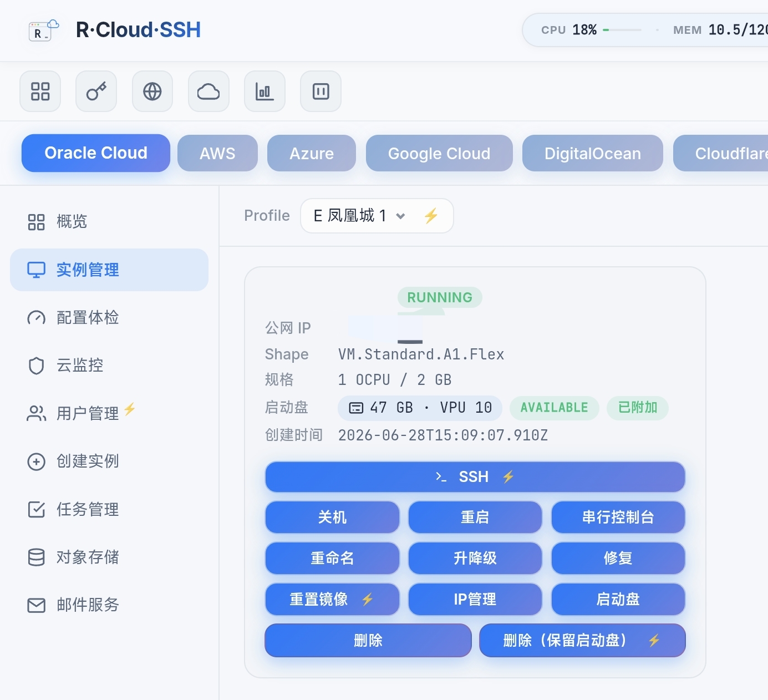
Task: Click the 升降级 upgrade button
Action: [x=475, y=559]
